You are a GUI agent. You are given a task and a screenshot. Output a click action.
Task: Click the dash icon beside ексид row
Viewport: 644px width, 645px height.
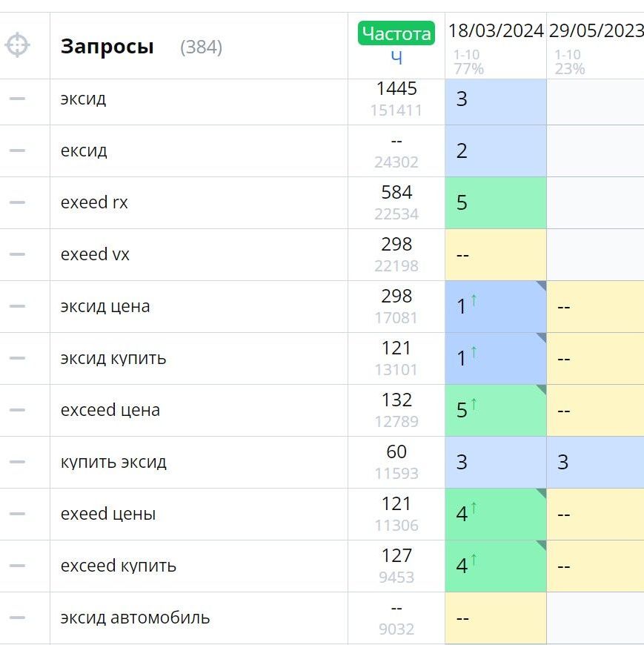17,150
